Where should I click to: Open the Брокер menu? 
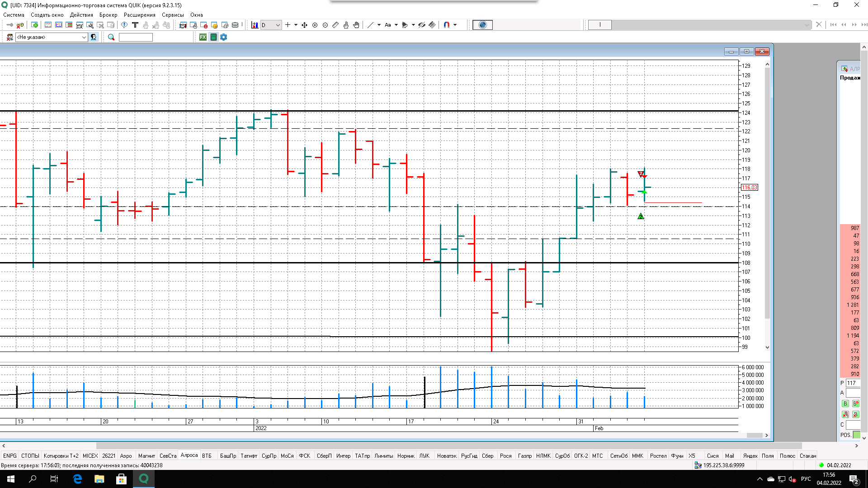click(x=108, y=15)
